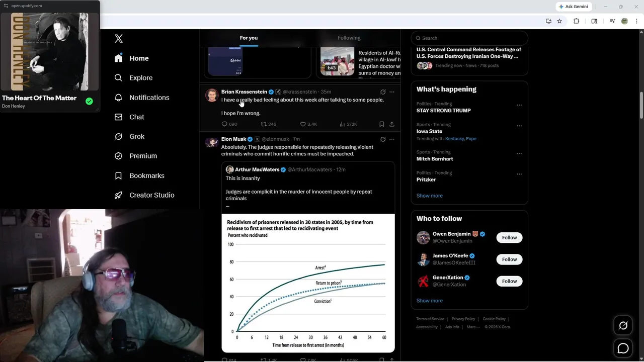The width and height of the screenshot is (644, 362).
Task: Expand the recidivism chart image
Action: pos(308,283)
